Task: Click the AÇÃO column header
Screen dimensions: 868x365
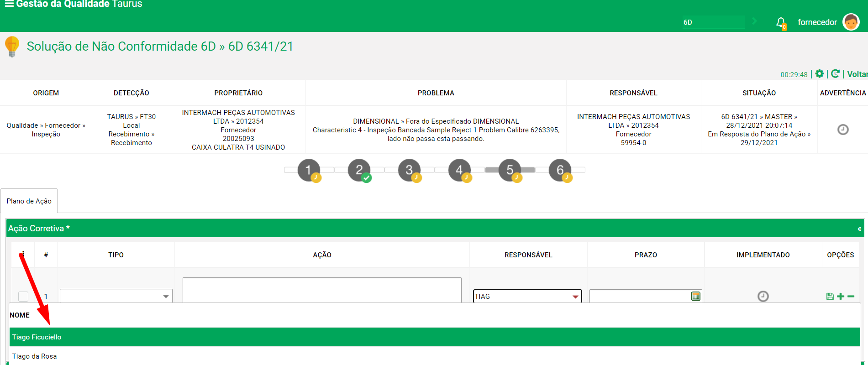Action: click(322, 255)
